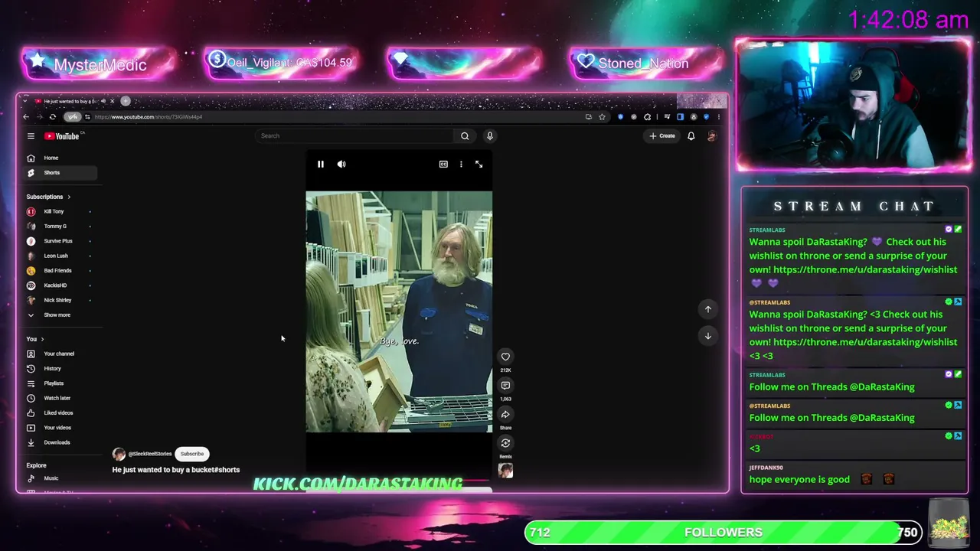Image resolution: width=980 pixels, height=551 pixels.
Task: Enter fullscreen for the Short
Action: point(479,165)
